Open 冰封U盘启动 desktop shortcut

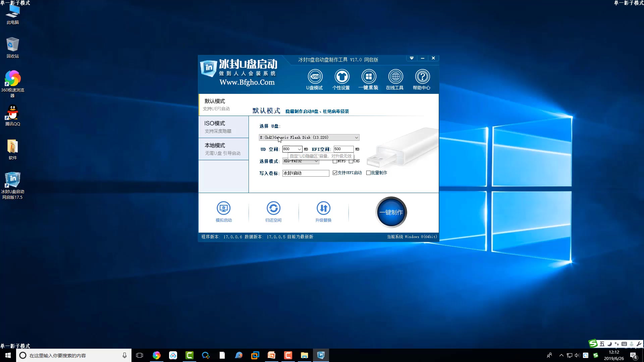click(13, 185)
